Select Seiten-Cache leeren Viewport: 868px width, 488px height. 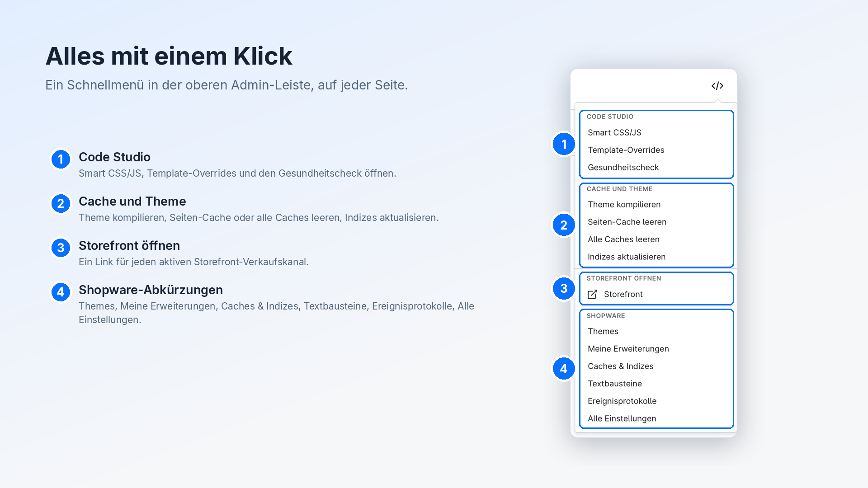627,222
